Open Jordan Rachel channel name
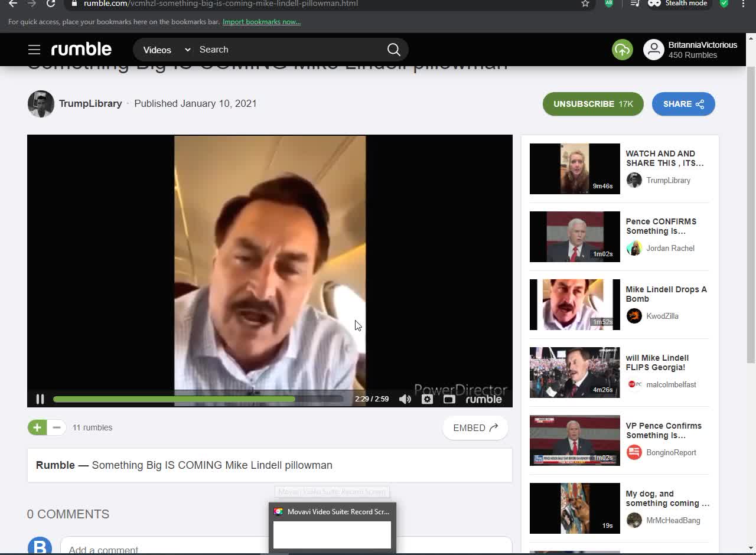 pos(670,248)
